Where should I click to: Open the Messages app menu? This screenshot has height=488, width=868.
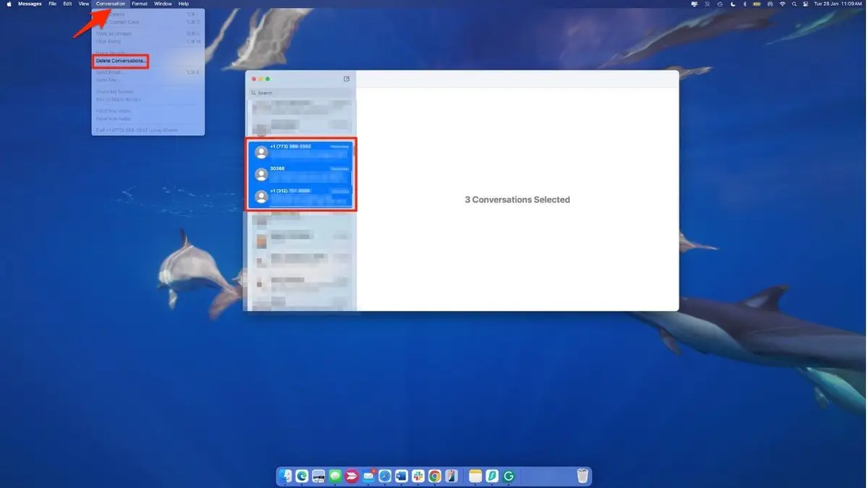pos(30,4)
